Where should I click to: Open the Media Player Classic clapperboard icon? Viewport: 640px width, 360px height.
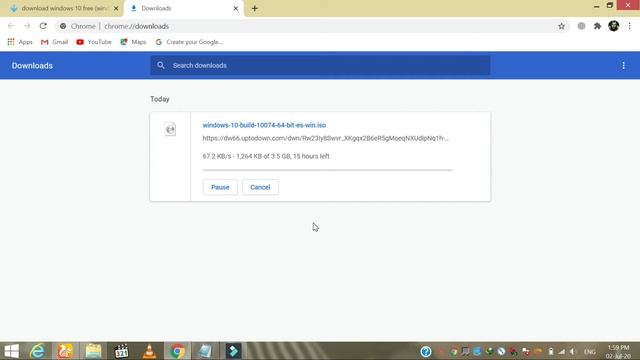(121, 351)
